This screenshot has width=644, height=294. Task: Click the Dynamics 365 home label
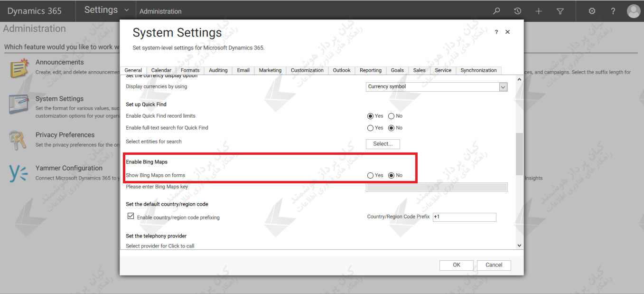point(35,11)
